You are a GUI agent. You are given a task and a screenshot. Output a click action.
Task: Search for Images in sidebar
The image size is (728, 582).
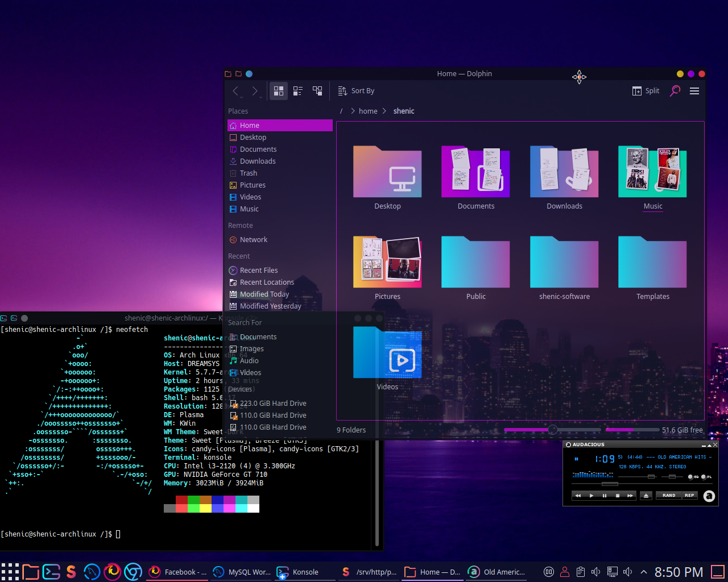pos(280,349)
